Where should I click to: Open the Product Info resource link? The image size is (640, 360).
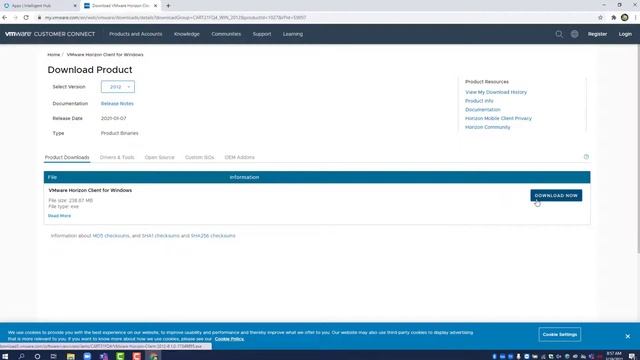[x=479, y=101]
